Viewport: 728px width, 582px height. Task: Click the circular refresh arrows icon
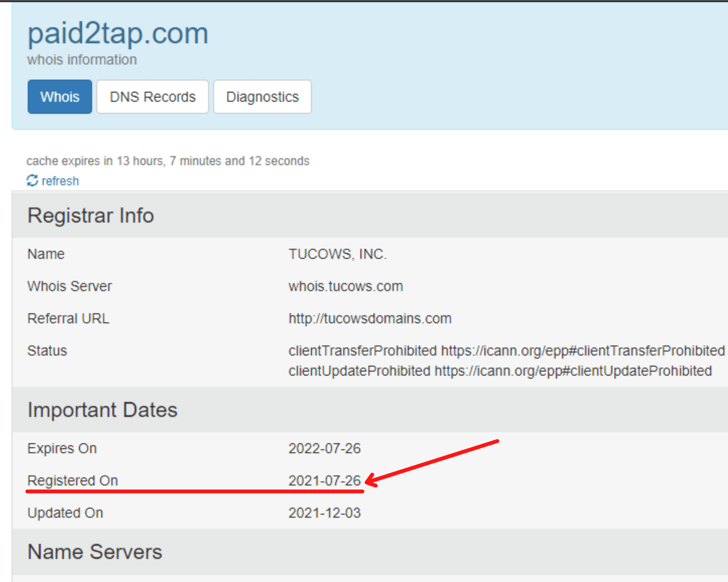32,180
